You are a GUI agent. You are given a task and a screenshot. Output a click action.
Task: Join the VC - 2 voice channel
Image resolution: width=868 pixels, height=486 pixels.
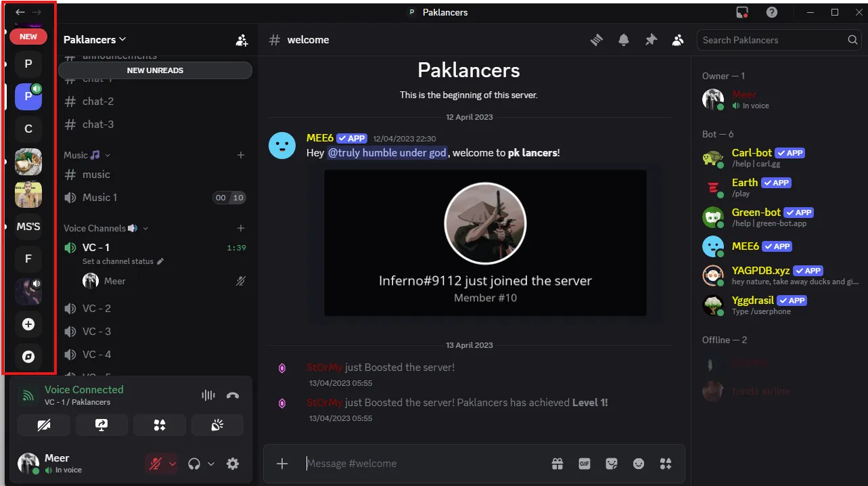(97, 309)
